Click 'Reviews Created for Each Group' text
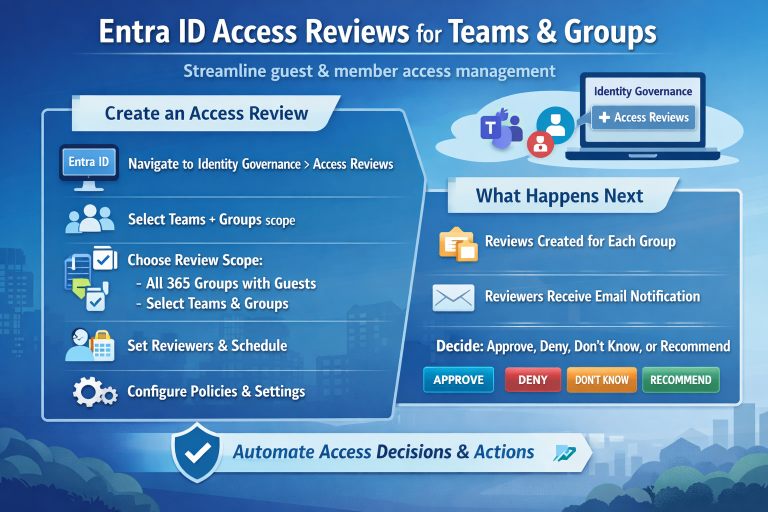Screen dimensions: 768x512 click(x=580, y=241)
